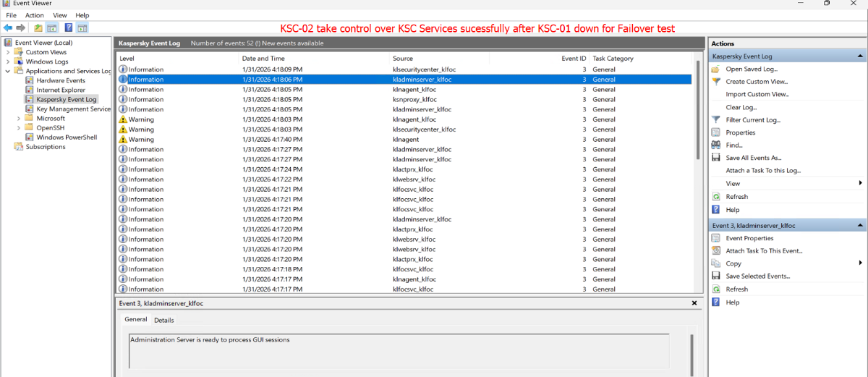868x377 pixels.
Task: Click the blue Help toolbar icon
Action: point(68,27)
